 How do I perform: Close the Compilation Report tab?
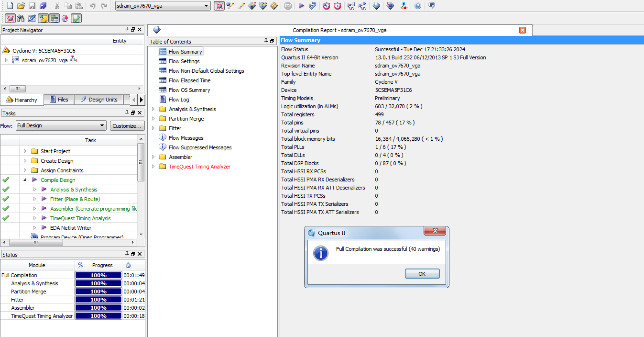click(523, 30)
